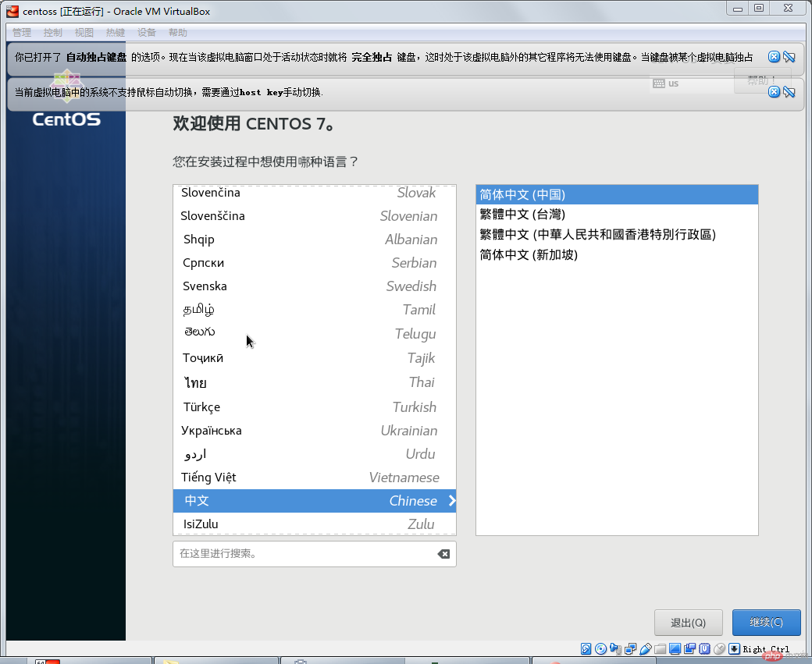Suppress future mouse switching notification messages

pos(789,92)
